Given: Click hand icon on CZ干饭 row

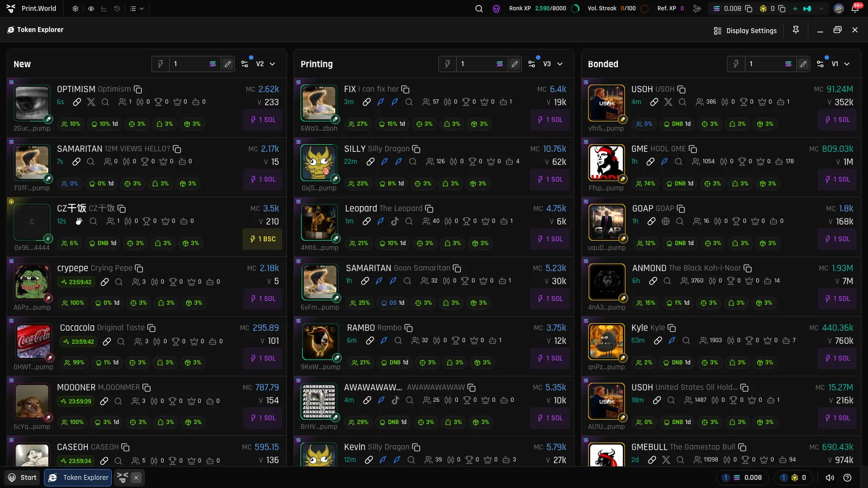Looking at the screenshot, I should pos(79,221).
